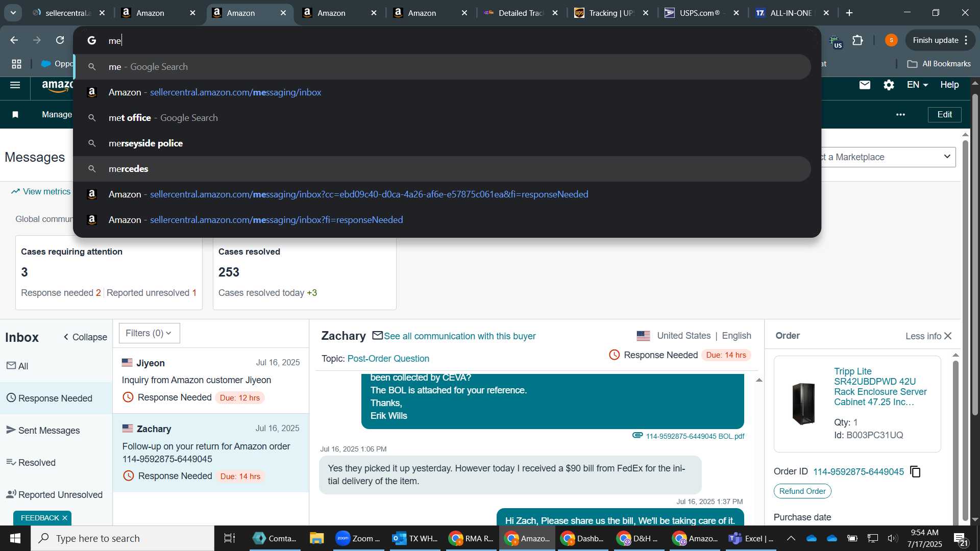Pick the 'mercedes' search suggestion
980x551 pixels.
tap(443, 169)
